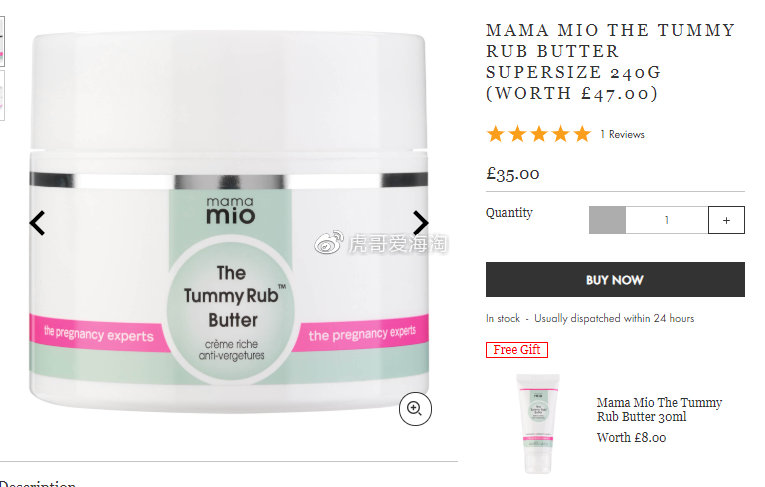Decrease quantity with the greyed minus button

coord(607,220)
